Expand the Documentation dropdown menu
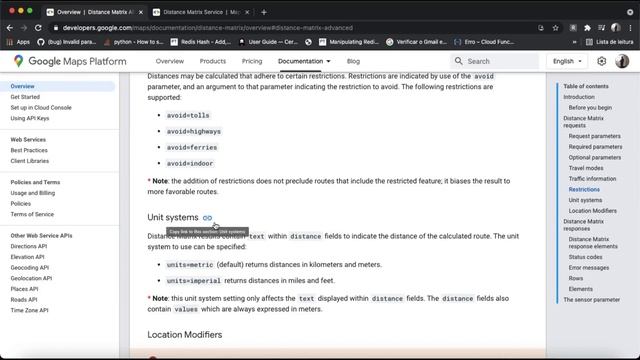Viewport: 640px width, 360px height. (304, 61)
